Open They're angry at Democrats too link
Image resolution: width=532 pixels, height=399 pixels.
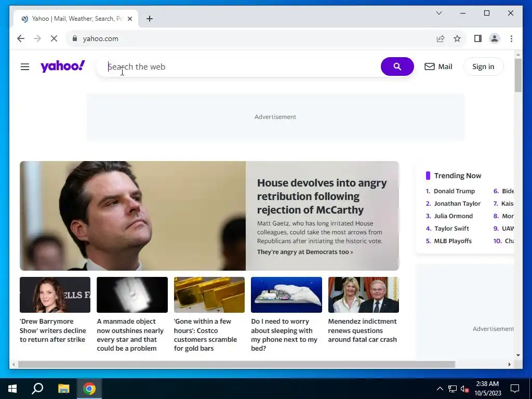coord(304,252)
